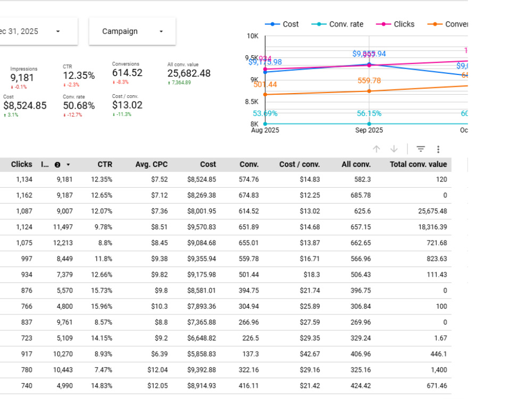532x399 pixels.
Task: Toggle the Clicks legend entry
Action: [395, 24]
